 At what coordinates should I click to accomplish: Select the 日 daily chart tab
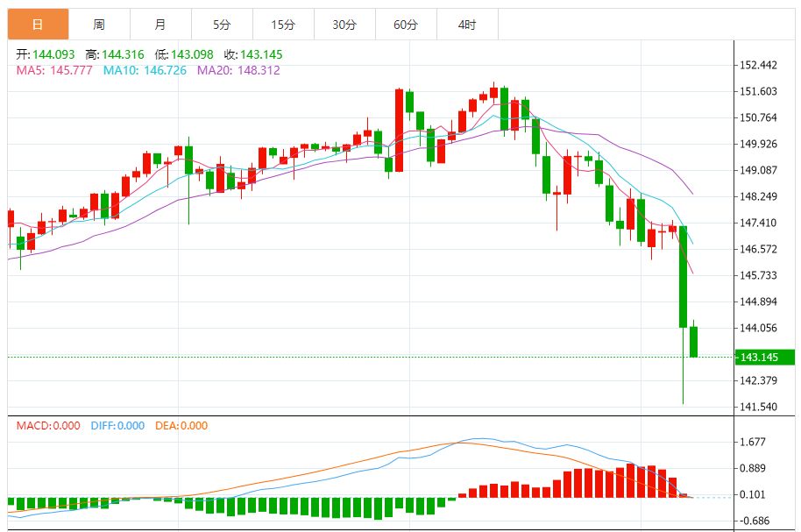(39, 24)
